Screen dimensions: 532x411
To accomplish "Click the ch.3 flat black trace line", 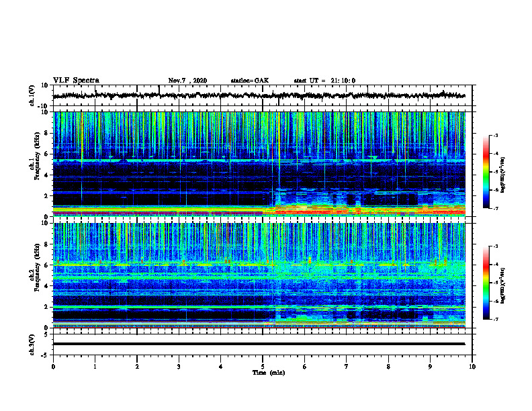I will click(259, 344).
